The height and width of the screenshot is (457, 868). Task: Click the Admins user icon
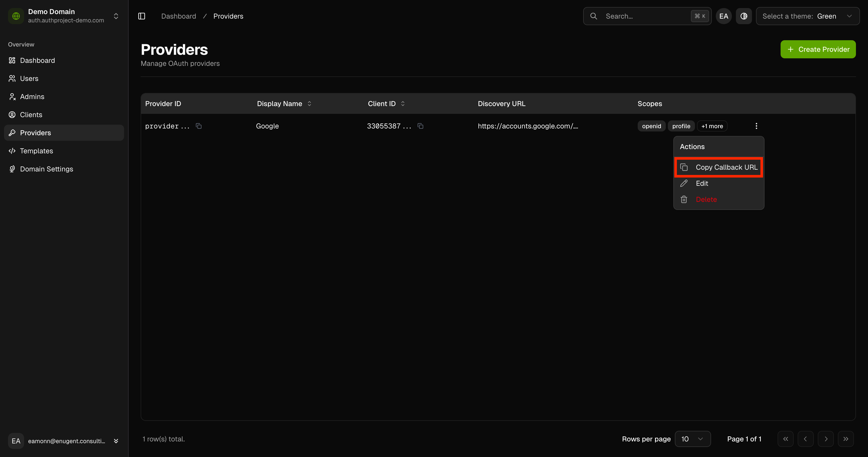[x=12, y=97]
